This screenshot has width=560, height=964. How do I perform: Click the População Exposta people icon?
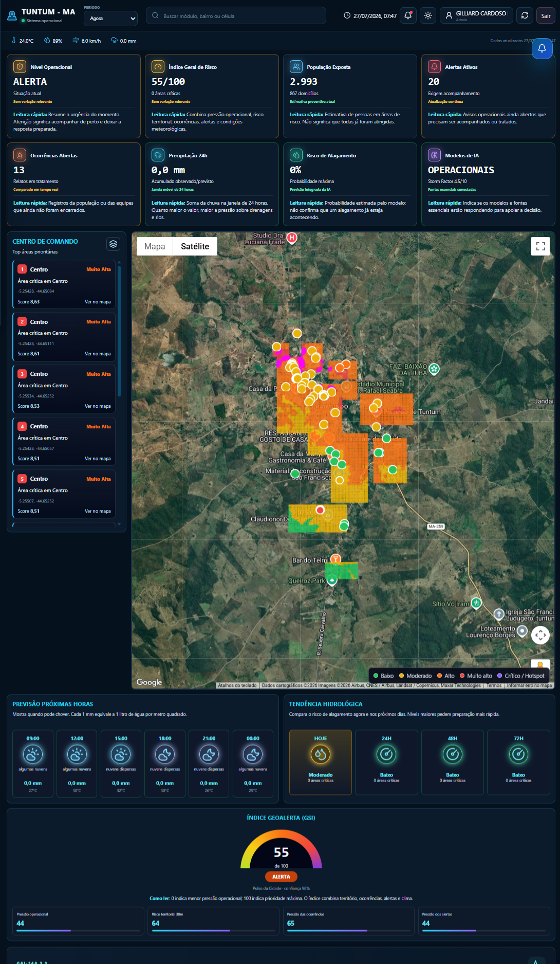coord(296,66)
